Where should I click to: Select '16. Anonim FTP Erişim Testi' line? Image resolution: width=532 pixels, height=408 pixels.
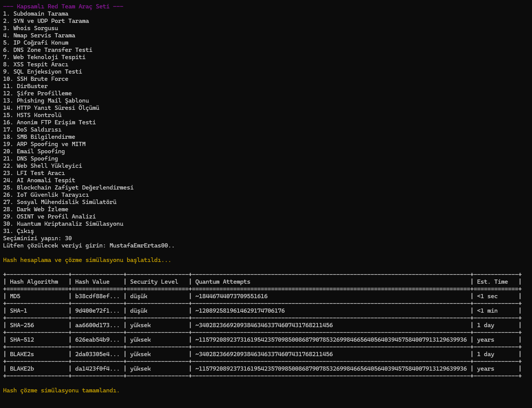click(x=49, y=122)
